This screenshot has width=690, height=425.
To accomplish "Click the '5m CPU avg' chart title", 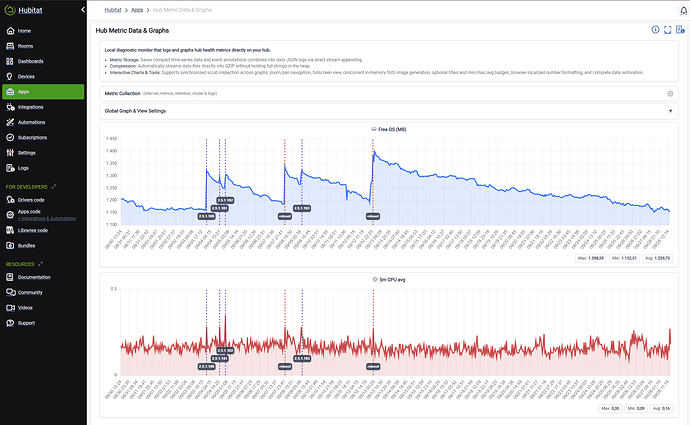I will coord(392,279).
